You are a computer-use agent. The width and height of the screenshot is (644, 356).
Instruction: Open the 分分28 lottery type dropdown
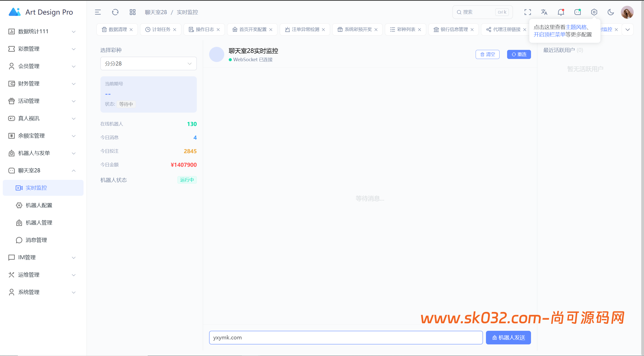[x=148, y=63]
